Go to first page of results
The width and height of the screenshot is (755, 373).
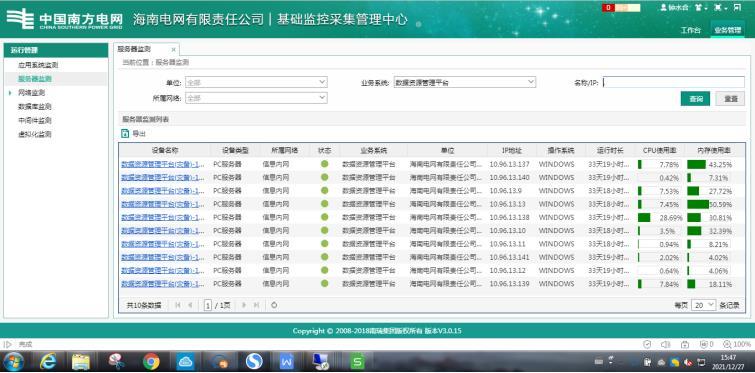click(178, 305)
